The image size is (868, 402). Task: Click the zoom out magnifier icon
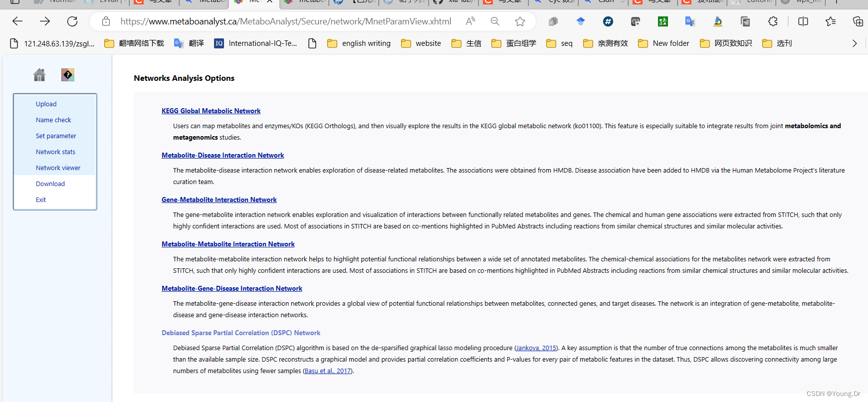click(495, 21)
